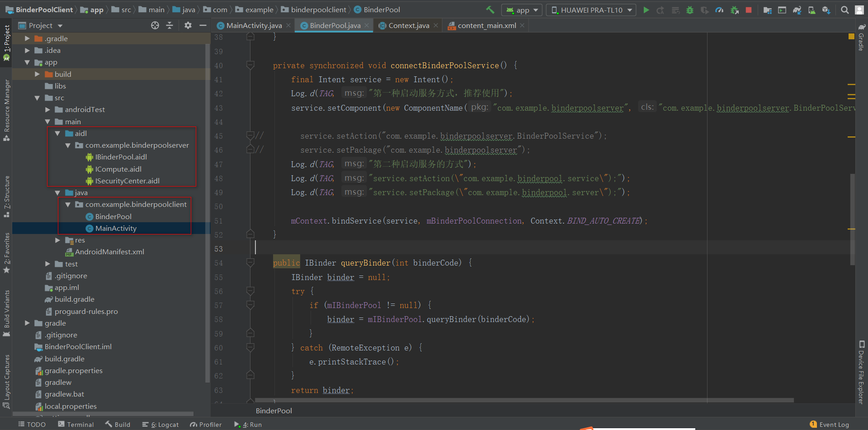
Task: Open the Profiler tool window
Action: [206, 424]
